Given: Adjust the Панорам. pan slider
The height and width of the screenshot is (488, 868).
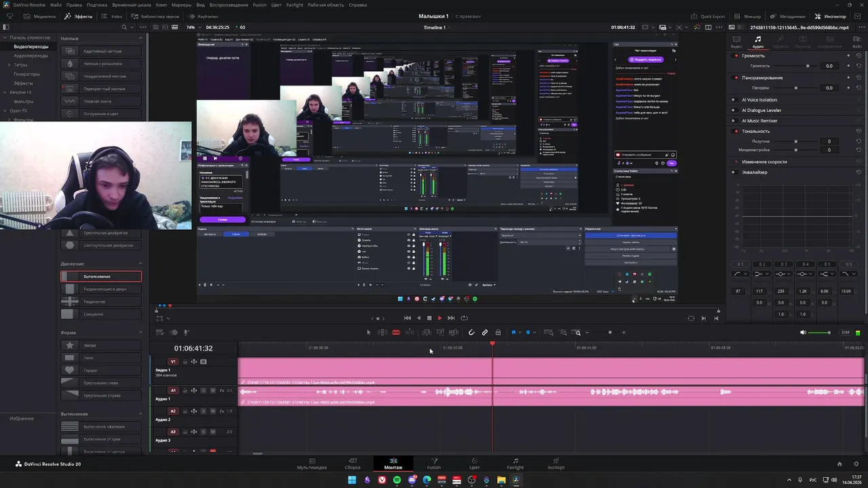Looking at the screenshot, I should (x=797, y=87).
